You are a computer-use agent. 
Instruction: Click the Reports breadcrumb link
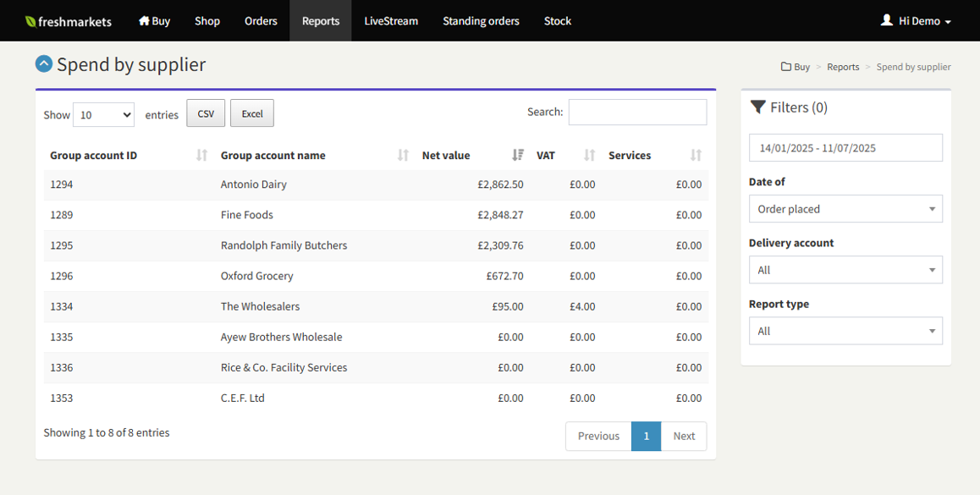tap(843, 67)
